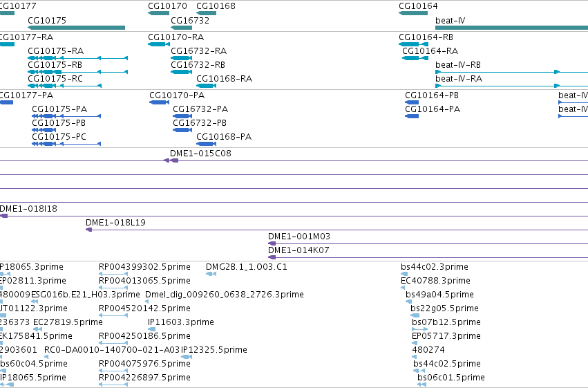Click the CG16732 gene label
This screenshot has width=588, height=388.
(190, 21)
